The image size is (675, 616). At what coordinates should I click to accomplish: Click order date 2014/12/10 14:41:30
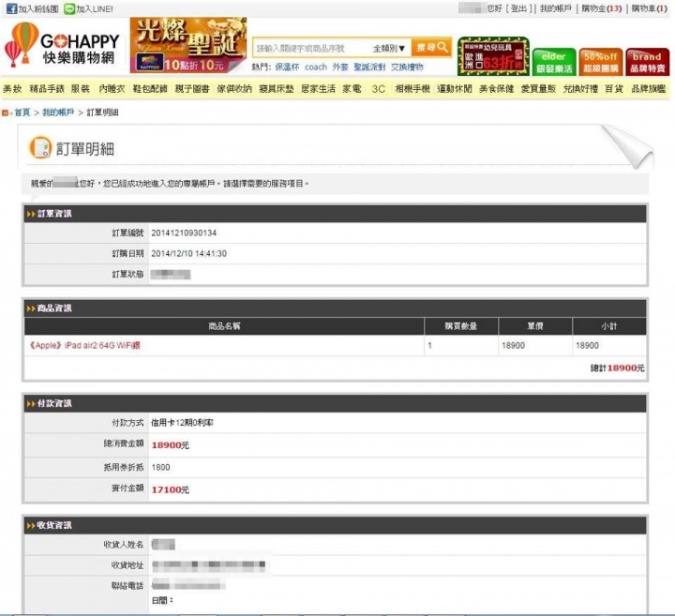pos(189,254)
